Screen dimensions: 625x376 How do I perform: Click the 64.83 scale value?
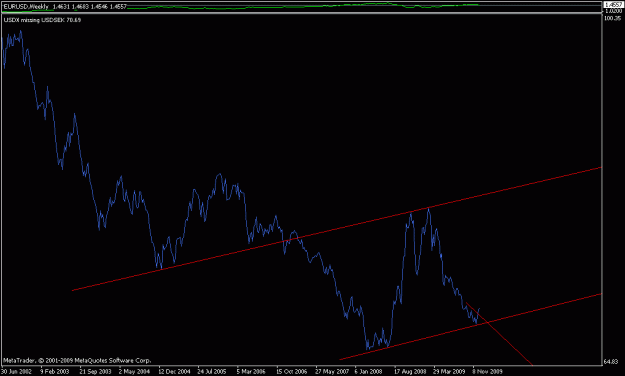[x=611, y=362]
